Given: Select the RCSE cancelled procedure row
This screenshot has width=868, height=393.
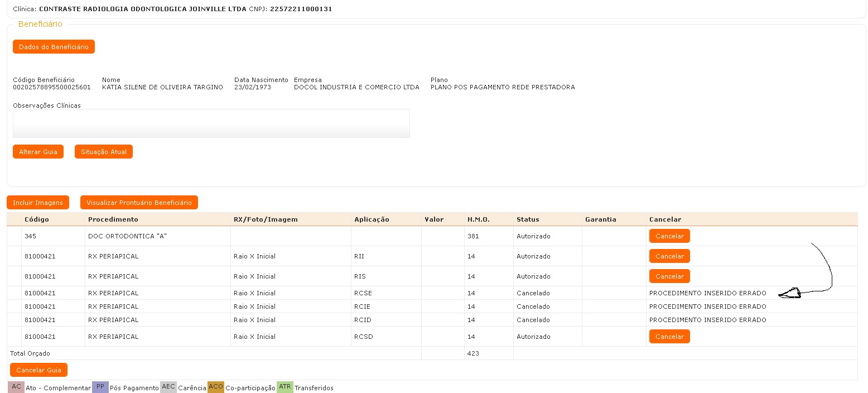Looking at the screenshot, I should coord(363,293).
